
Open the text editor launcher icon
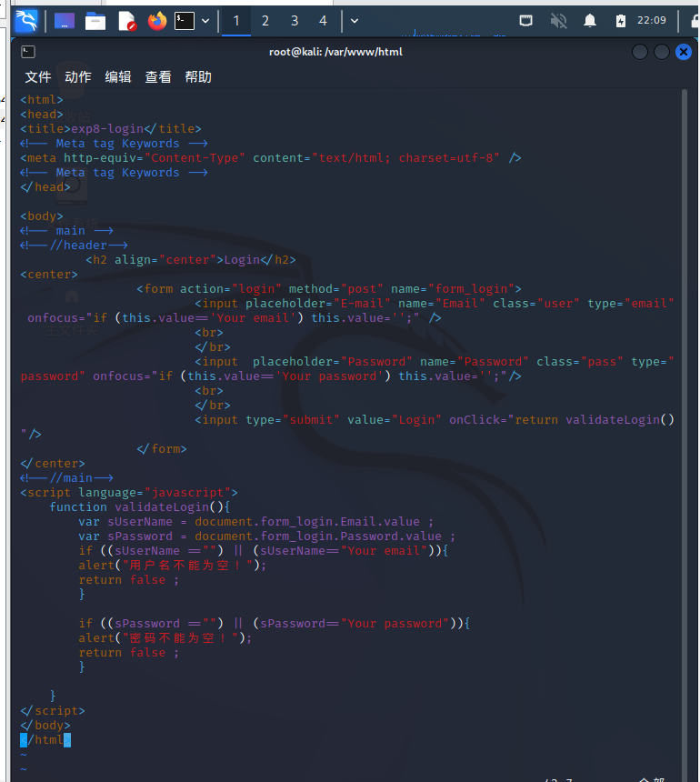pyautogui.click(x=126, y=21)
